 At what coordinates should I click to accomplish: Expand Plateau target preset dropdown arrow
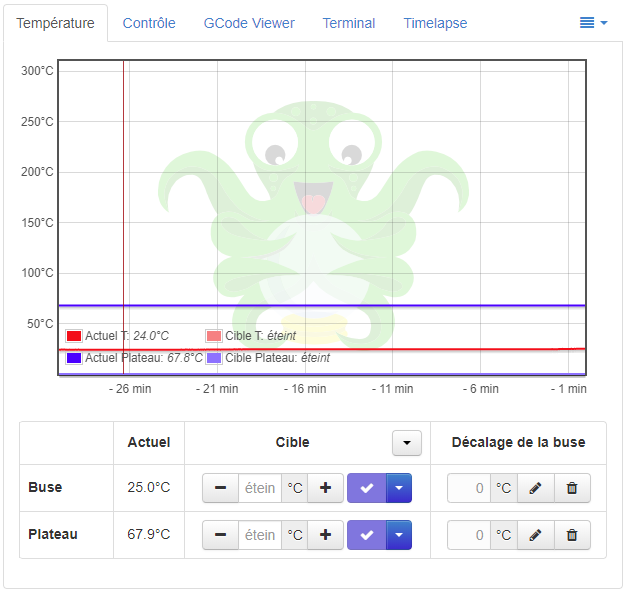pyautogui.click(x=399, y=535)
